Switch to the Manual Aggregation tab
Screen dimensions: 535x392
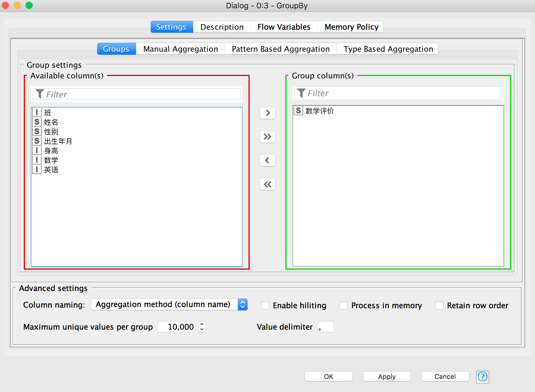coord(180,49)
